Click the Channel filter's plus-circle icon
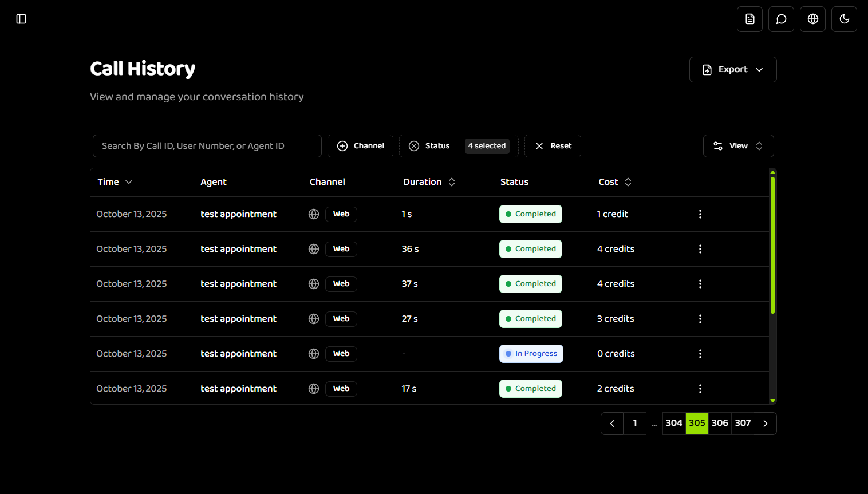This screenshot has height=494, width=868. (343, 145)
